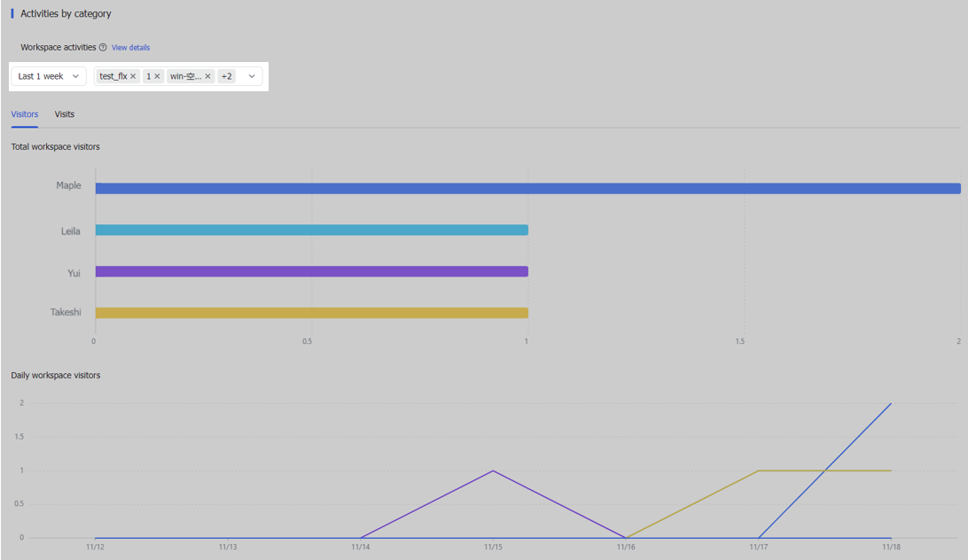Click the Activities by category heading
The width and height of the screenshot is (968, 560).
66,14
